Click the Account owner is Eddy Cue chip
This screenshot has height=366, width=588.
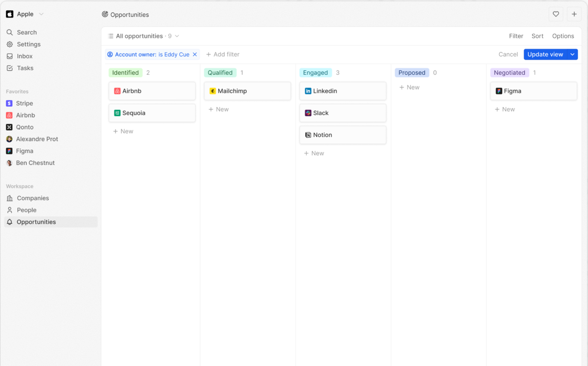pos(152,55)
